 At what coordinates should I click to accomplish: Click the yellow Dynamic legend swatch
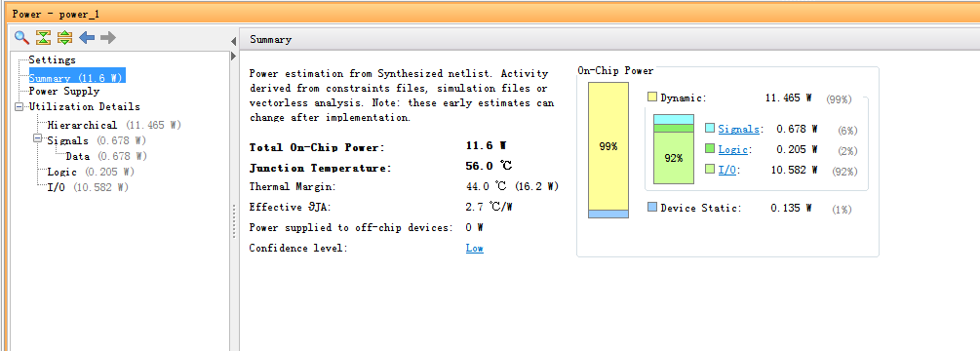pyautogui.click(x=652, y=97)
